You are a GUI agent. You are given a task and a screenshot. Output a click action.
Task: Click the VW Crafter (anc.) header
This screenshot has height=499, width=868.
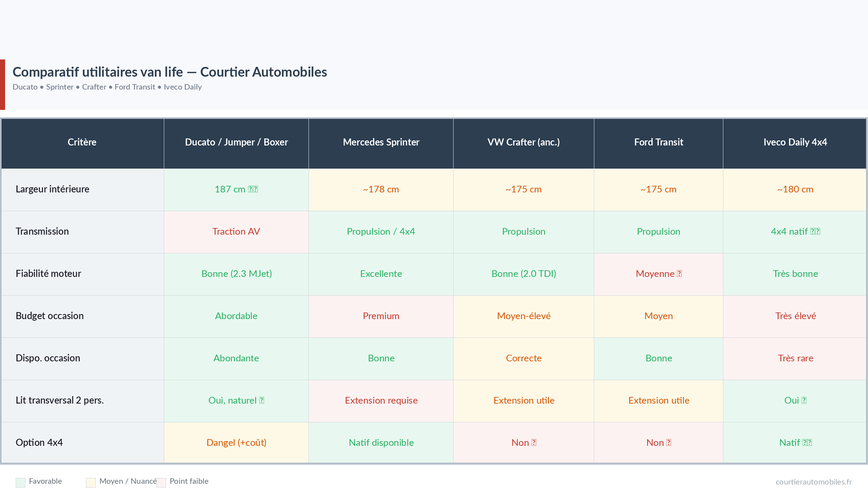point(524,142)
